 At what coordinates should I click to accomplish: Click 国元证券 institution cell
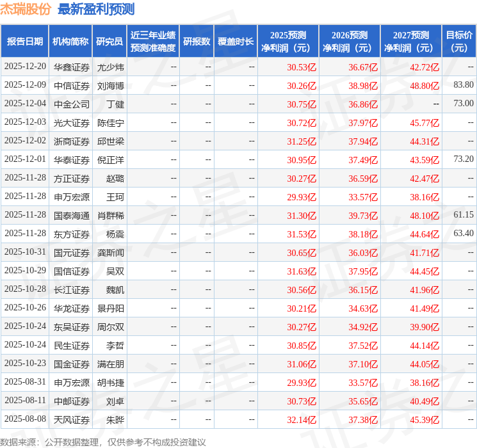click(x=72, y=253)
